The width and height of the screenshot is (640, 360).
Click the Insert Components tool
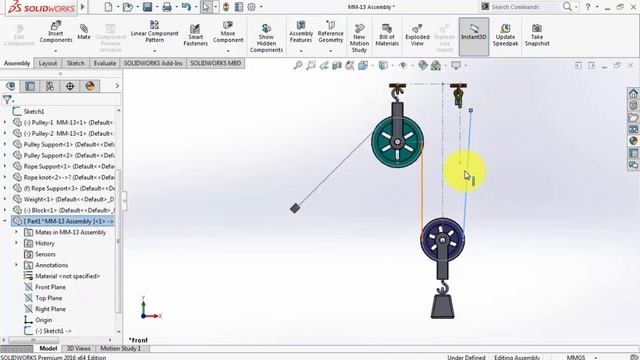[56, 32]
